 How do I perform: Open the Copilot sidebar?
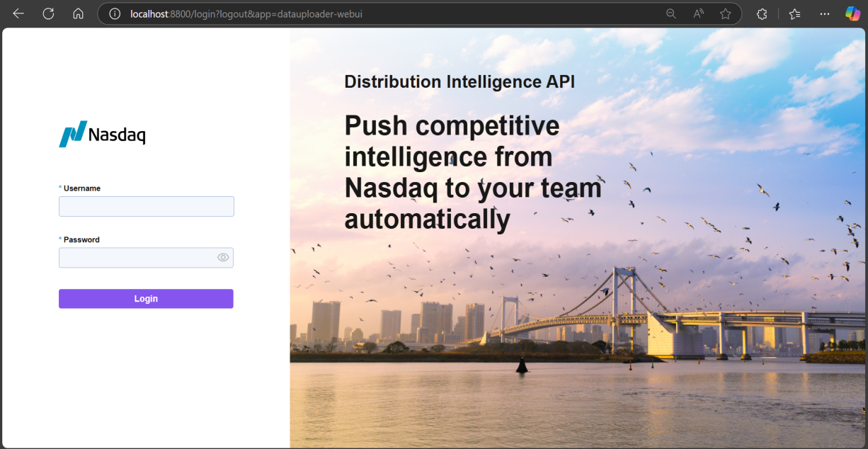(x=852, y=13)
